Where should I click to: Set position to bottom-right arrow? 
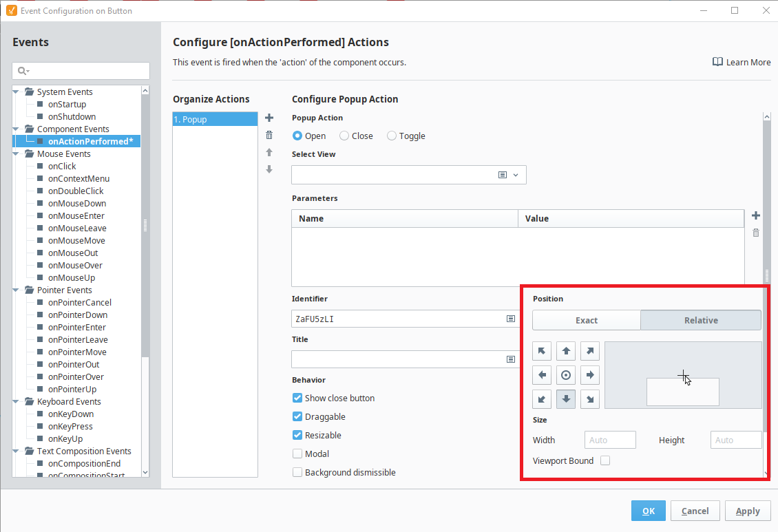coord(590,399)
